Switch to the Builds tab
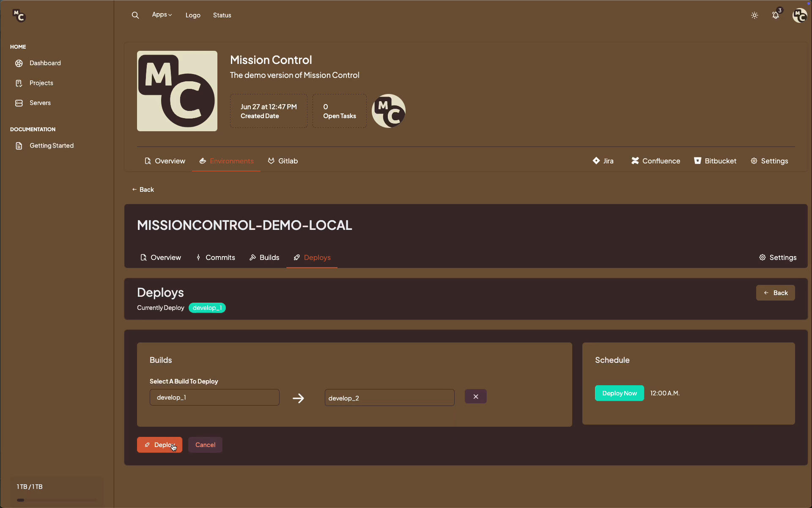 tap(264, 257)
